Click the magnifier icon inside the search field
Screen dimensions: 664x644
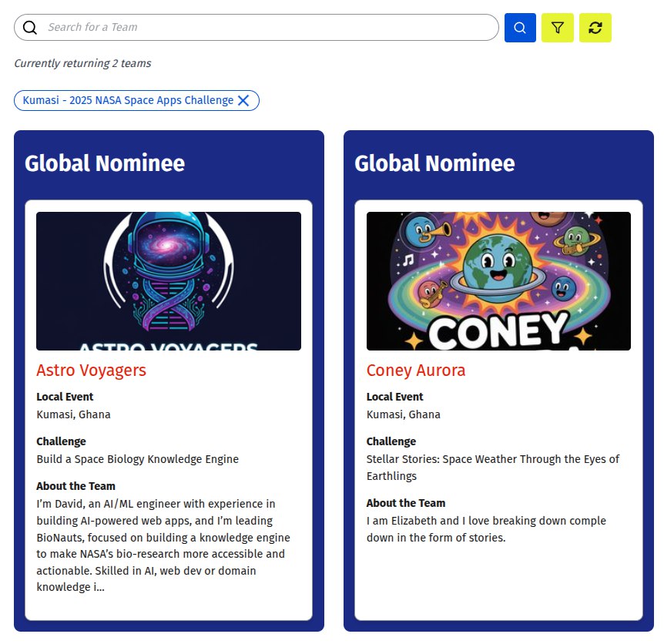point(29,28)
